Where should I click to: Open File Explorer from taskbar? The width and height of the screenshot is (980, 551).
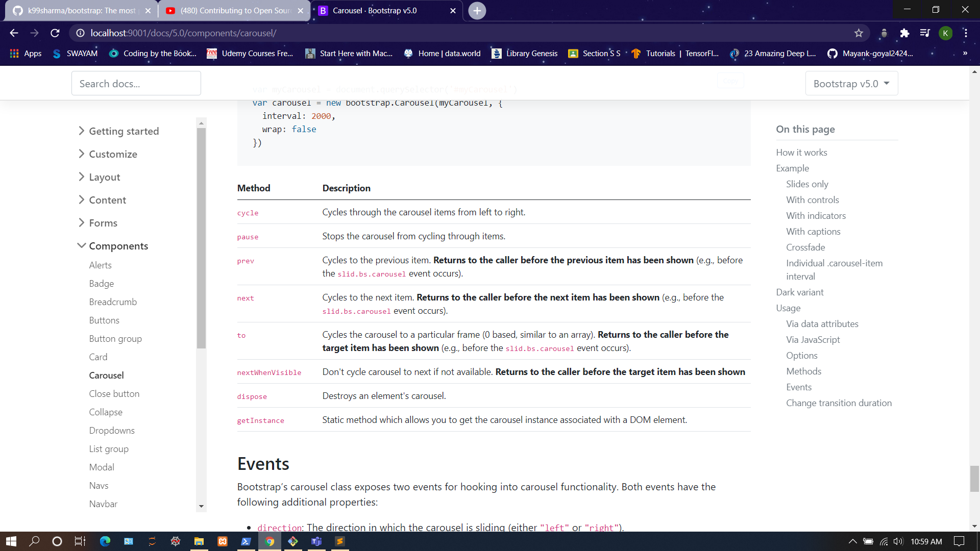click(x=199, y=541)
